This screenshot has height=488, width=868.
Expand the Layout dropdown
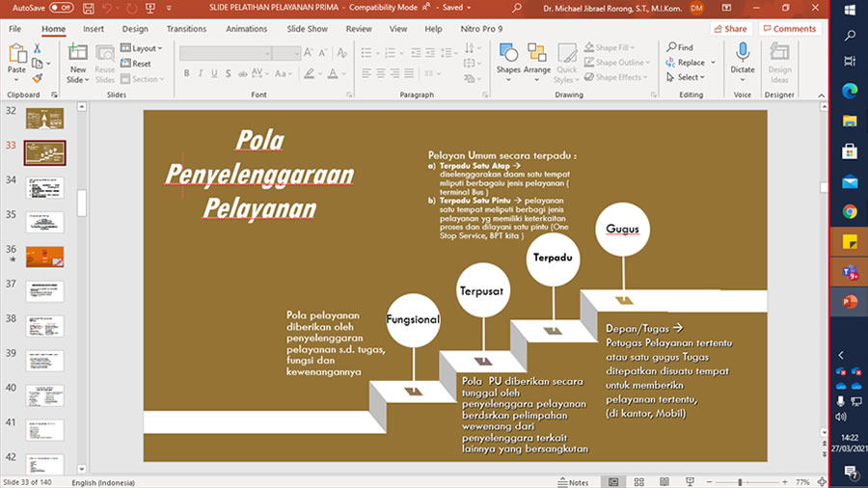[145, 48]
